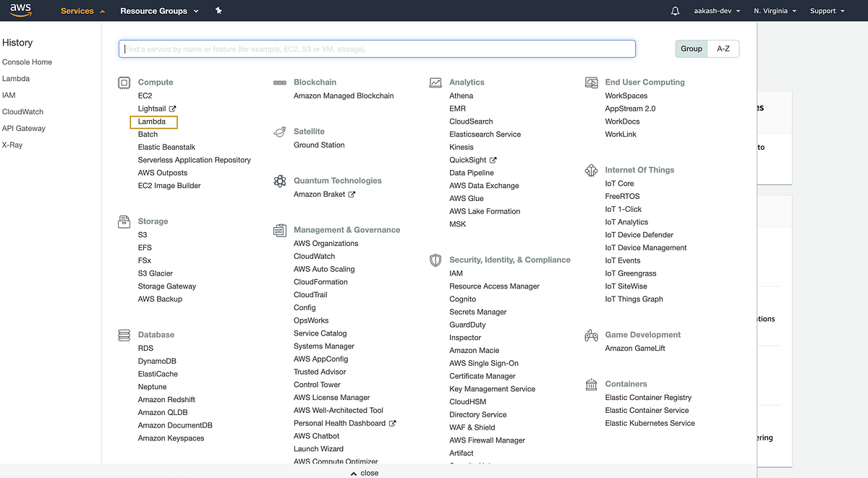This screenshot has width=868, height=478.
Task: Select CloudWatch in the History sidebar
Action: tap(23, 111)
